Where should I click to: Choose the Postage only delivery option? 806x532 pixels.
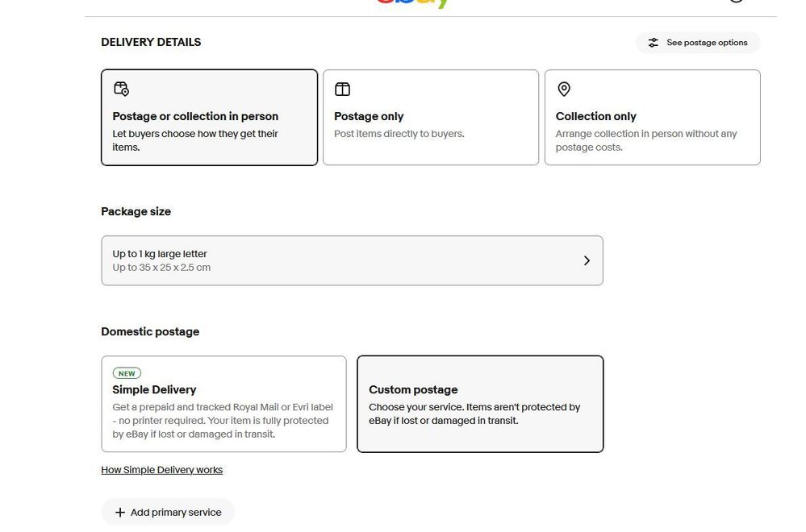[430, 118]
